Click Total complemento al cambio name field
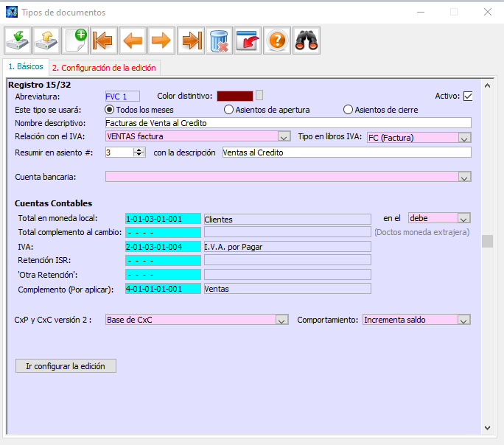 [x=287, y=232]
